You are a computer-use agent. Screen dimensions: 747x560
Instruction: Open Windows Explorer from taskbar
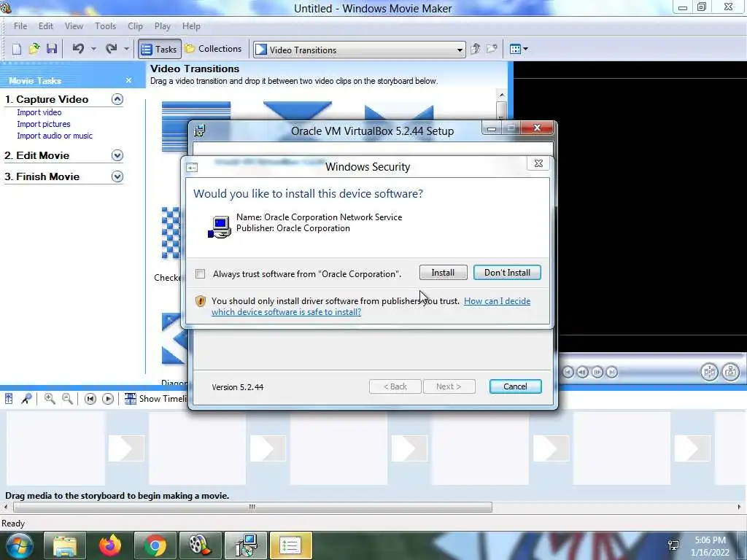pos(65,545)
